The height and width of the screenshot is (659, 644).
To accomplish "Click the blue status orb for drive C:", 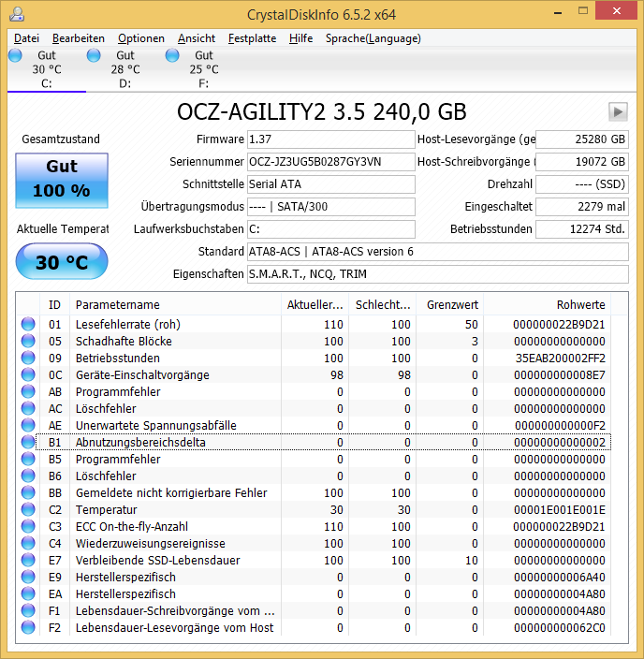I will click(15, 55).
